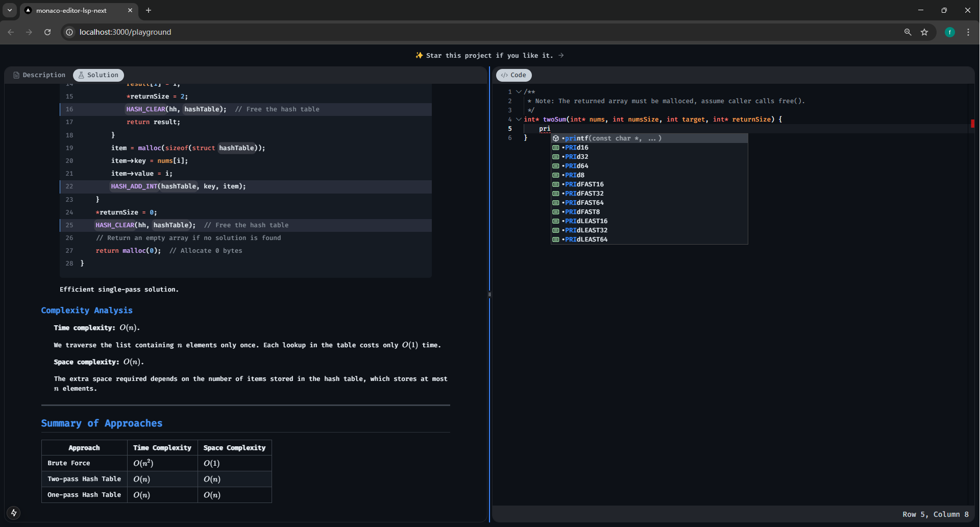The height and width of the screenshot is (527, 980).
Task: Open a new browser tab
Action: [149, 10]
